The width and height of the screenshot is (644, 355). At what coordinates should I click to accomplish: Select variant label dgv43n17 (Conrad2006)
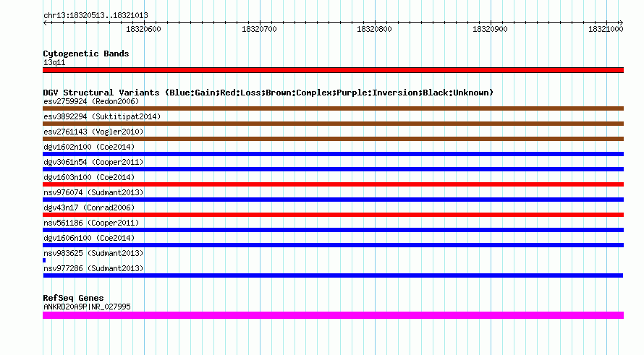click(89, 208)
